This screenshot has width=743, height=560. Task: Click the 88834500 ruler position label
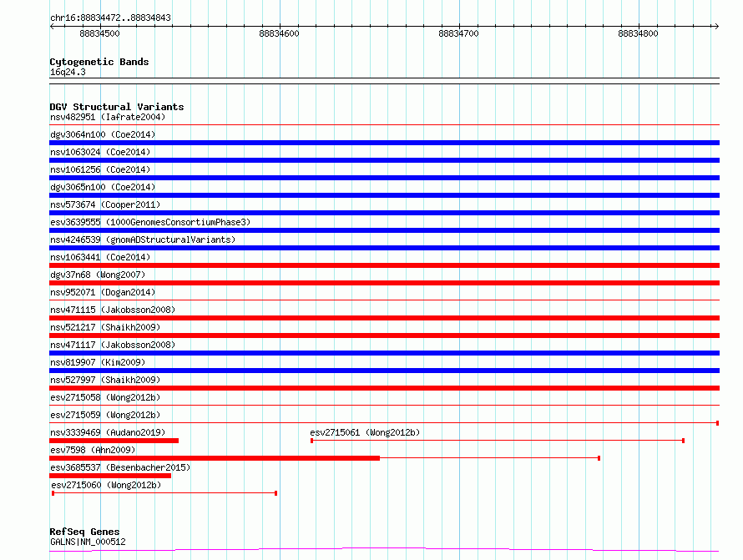coord(99,33)
